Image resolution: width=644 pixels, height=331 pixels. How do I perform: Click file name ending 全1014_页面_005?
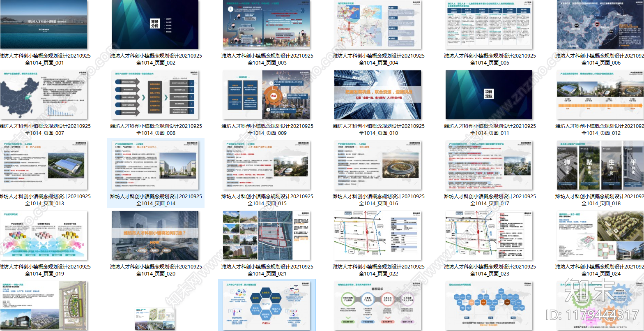(490, 59)
